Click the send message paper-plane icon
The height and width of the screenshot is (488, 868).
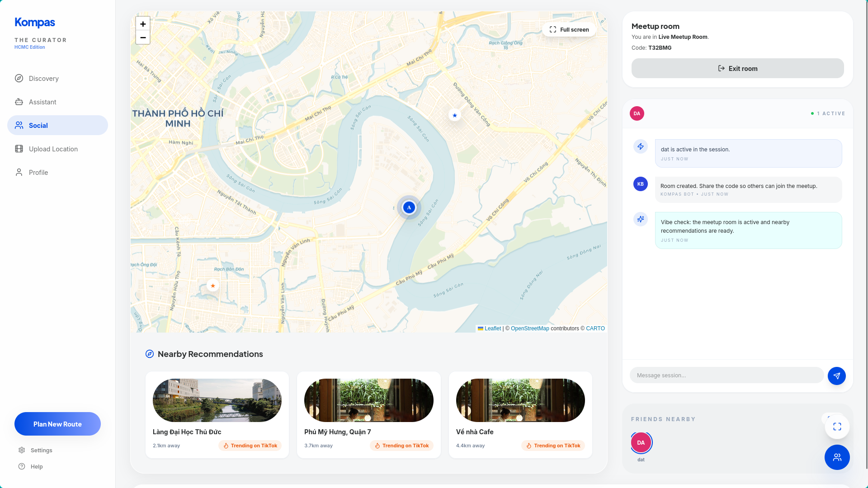tap(836, 375)
